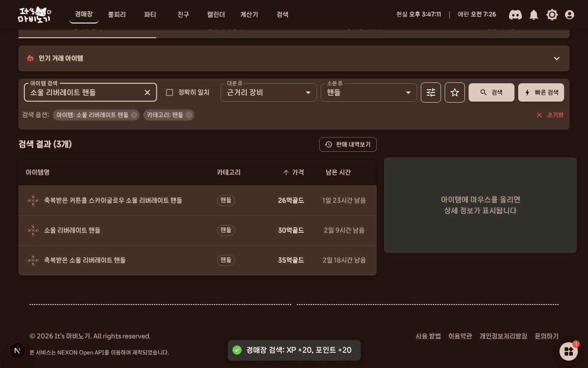588x368 pixels.
Task: Open the floating widget grid button
Action: coord(569,351)
